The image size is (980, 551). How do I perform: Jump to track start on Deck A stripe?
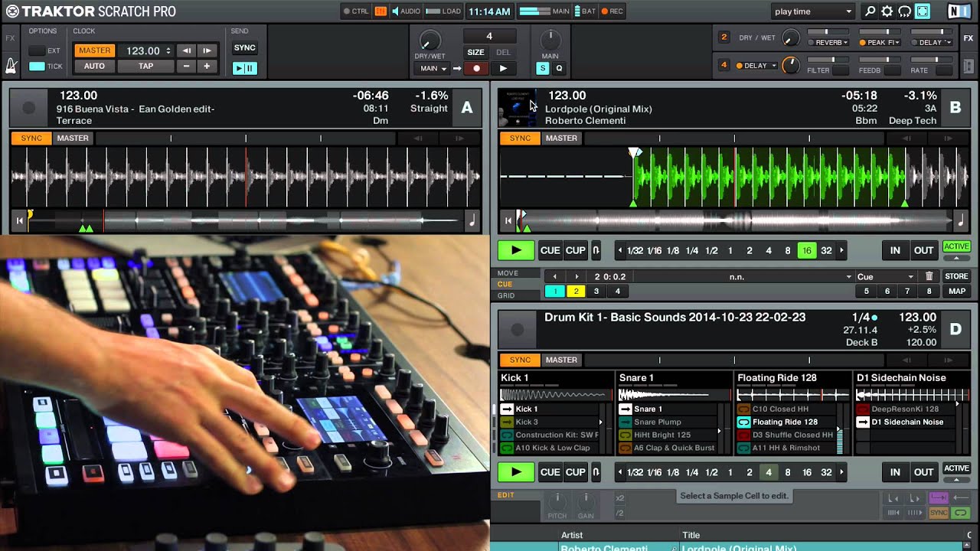[x=19, y=221]
